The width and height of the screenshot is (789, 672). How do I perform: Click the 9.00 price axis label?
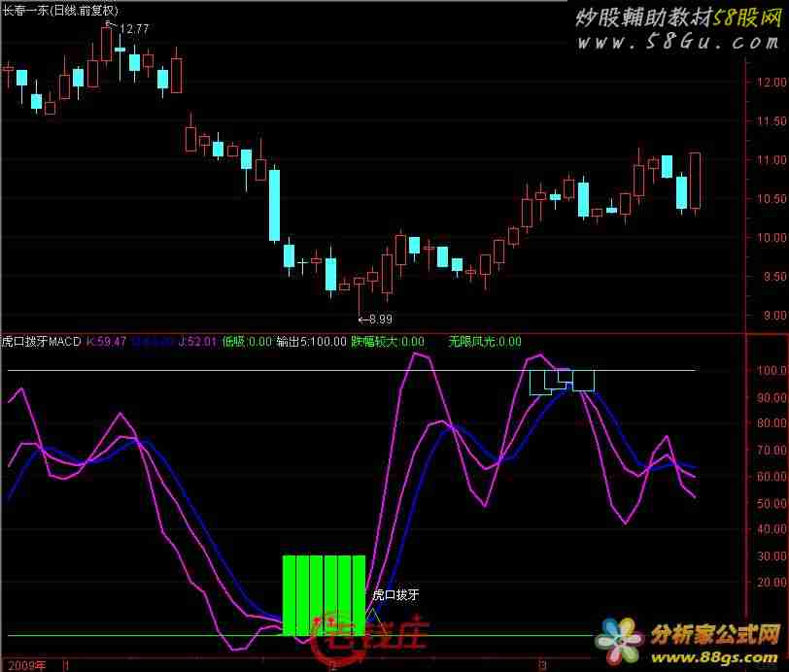point(774,316)
